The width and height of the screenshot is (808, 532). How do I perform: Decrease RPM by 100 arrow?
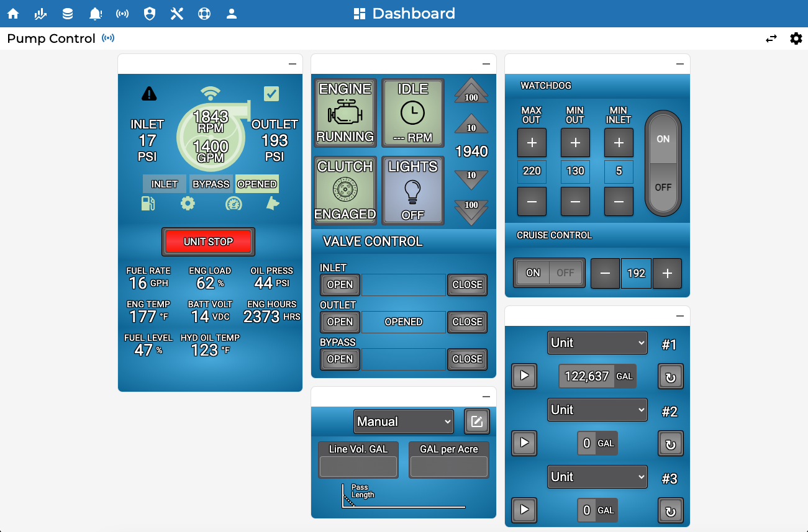point(471,212)
